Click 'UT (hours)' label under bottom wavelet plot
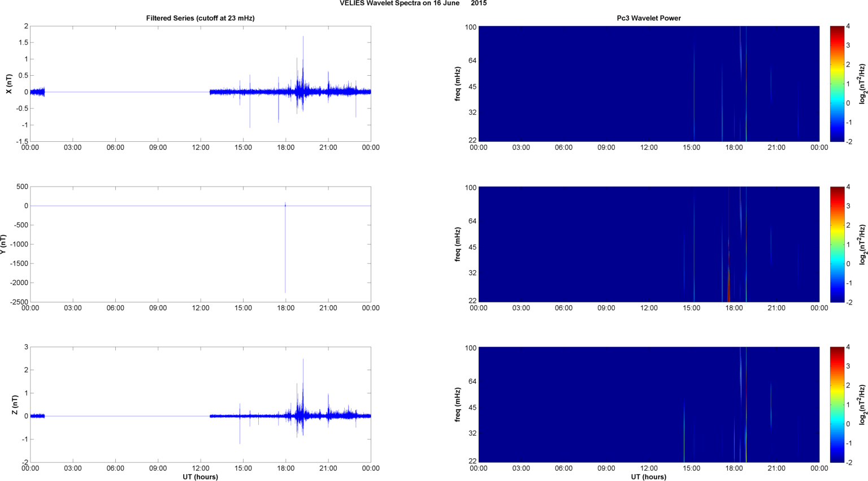The height and width of the screenshot is (481, 868). tap(649, 477)
